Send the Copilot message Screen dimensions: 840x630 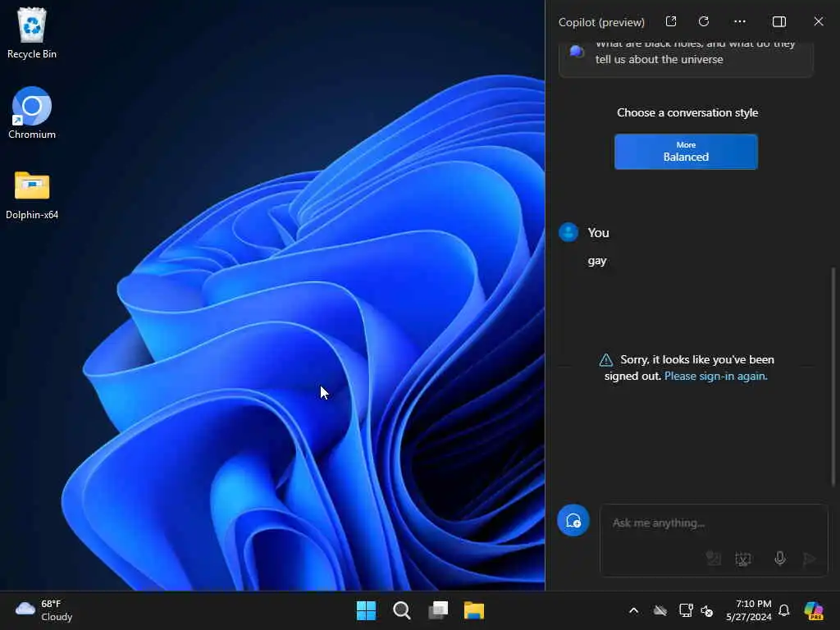pos(810,559)
